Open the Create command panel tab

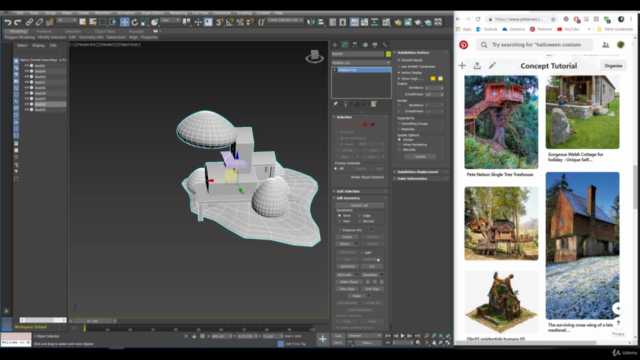point(335,45)
